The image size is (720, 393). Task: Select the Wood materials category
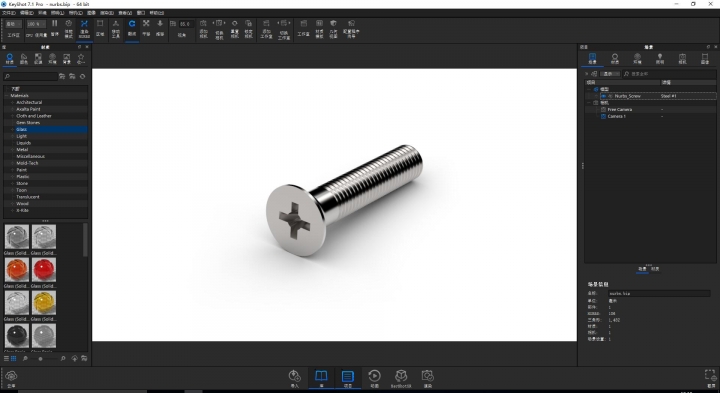tap(22, 203)
